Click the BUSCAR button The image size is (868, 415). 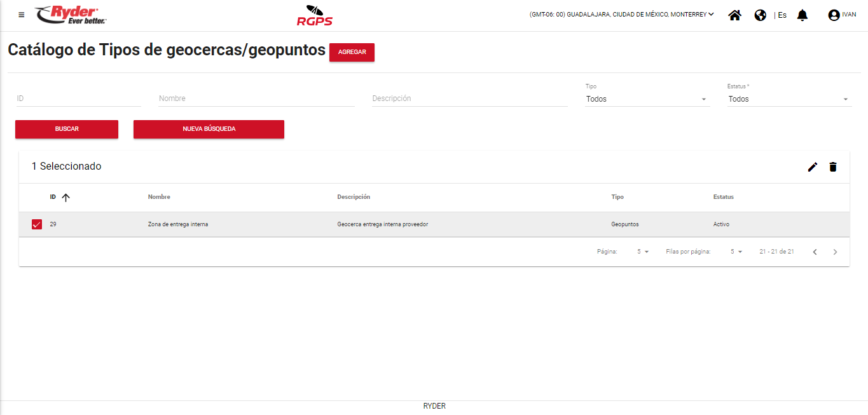pos(67,129)
